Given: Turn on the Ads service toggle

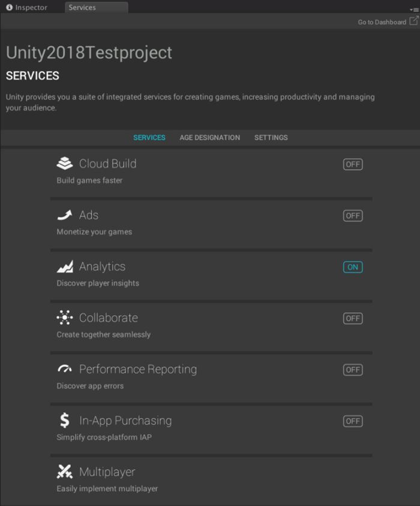Looking at the screenshot, I should [x=353, y=215].
